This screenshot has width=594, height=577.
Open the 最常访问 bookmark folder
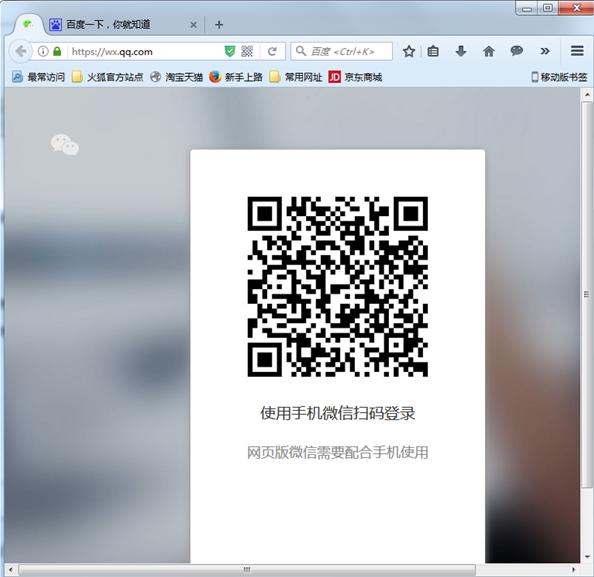click(38, 77)
